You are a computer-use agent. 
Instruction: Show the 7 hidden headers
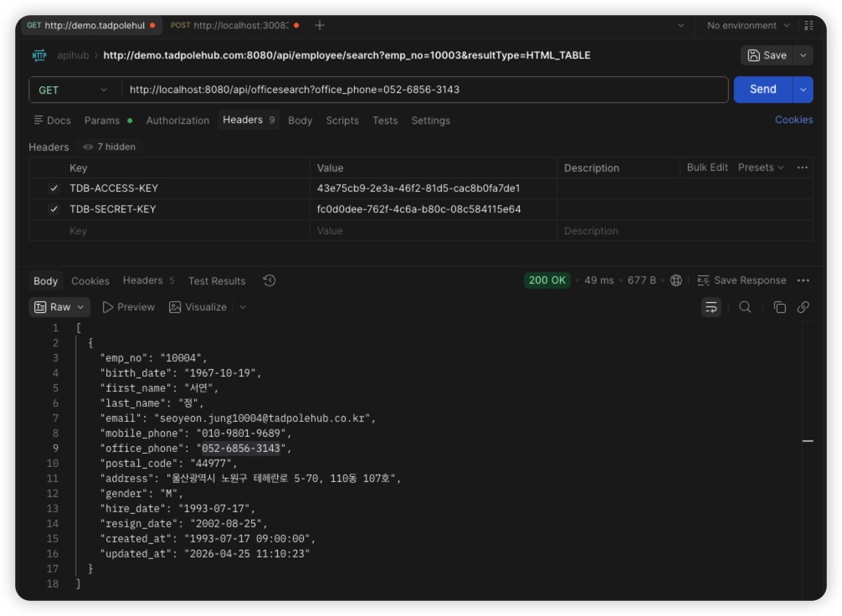coord(110,146)
